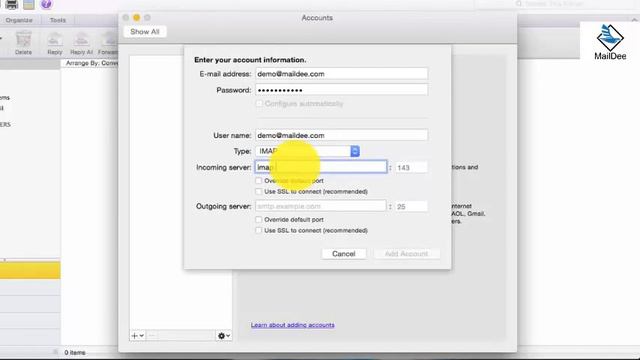640x360 pixels.
Task: Open the Learn about adding accounts link
Action: [x=293, y=325]
